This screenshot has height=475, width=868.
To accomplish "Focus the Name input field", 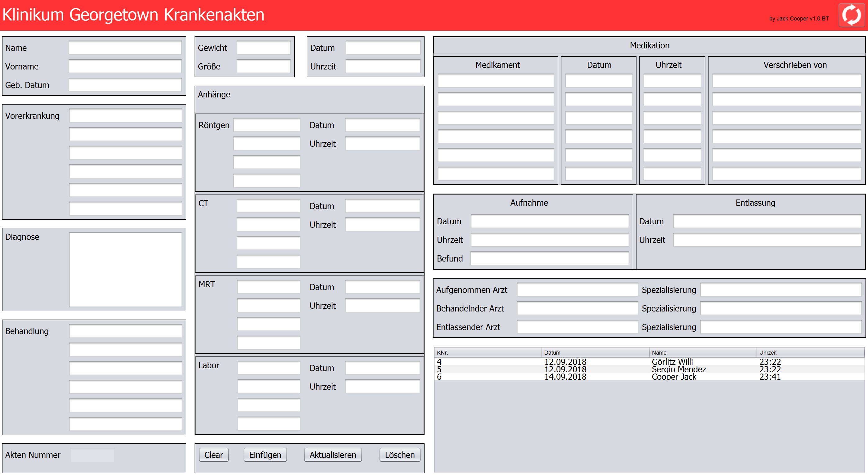I will [x=125, y=48].
